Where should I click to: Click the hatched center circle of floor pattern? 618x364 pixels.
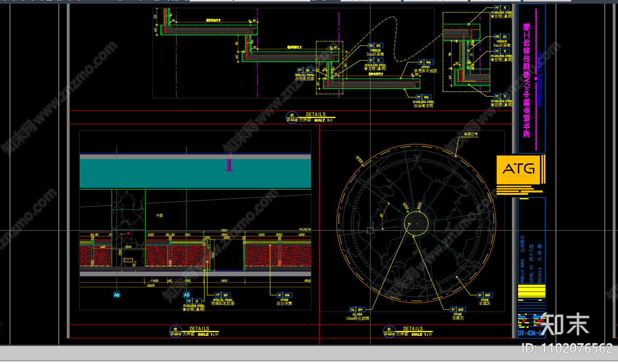(416, 224)
